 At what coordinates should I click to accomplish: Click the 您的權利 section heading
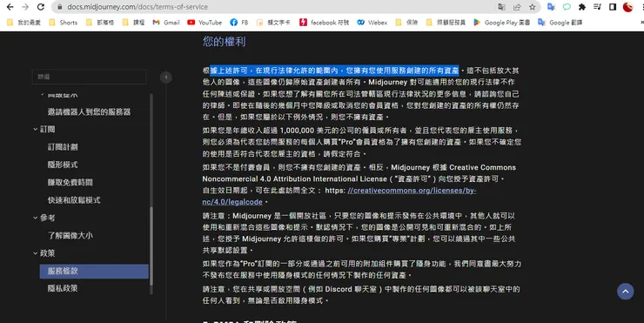[x=224, y=42]
